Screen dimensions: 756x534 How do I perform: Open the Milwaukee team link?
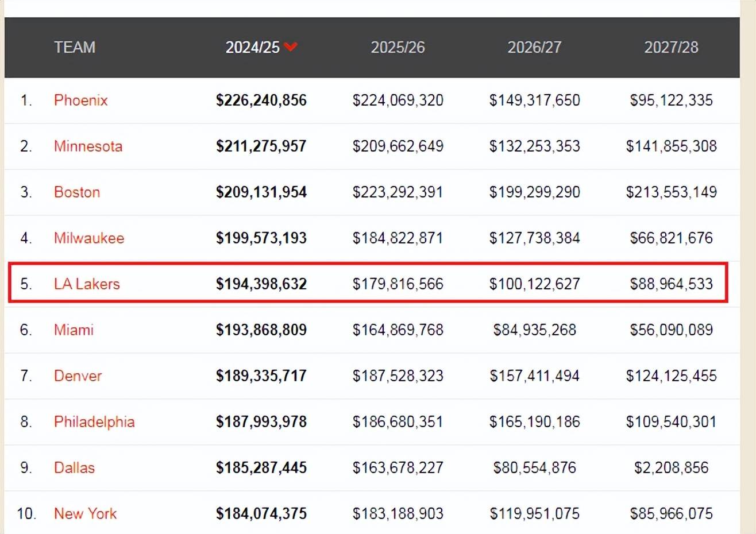pyautogui.click(x=89, y=238)
